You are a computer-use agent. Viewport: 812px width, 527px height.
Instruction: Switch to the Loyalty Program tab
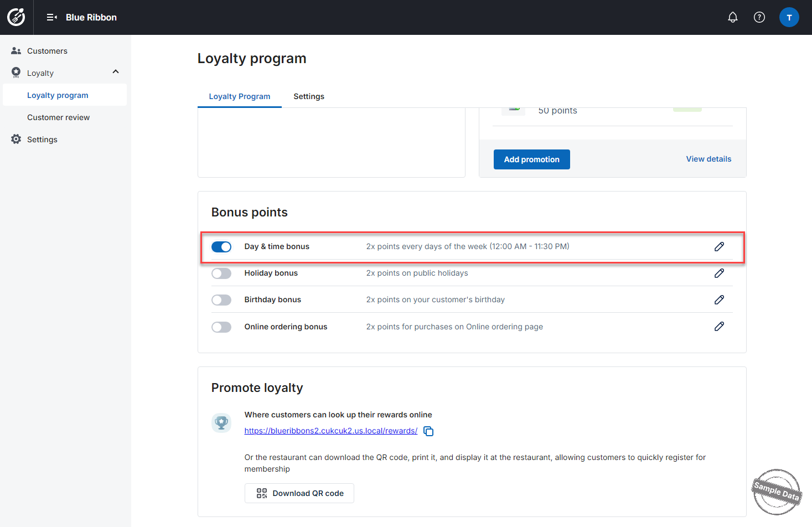[240, 96]
